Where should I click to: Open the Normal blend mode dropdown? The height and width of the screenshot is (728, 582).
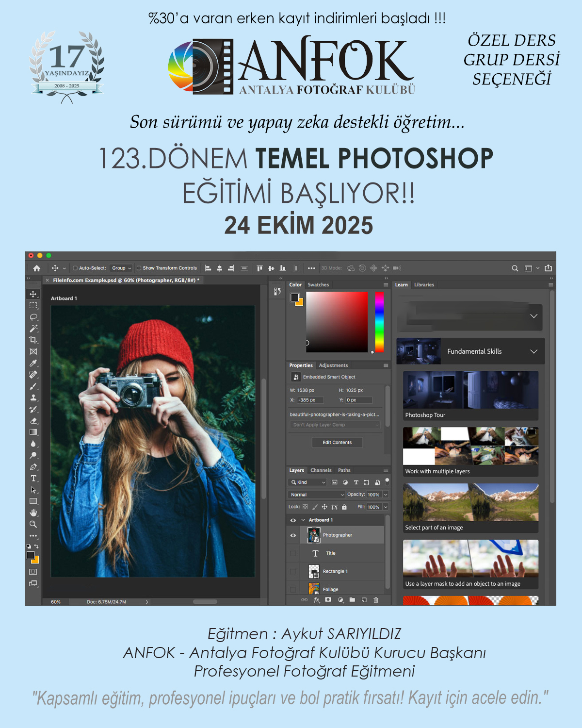pyautogui.click(x=316, y=495)
